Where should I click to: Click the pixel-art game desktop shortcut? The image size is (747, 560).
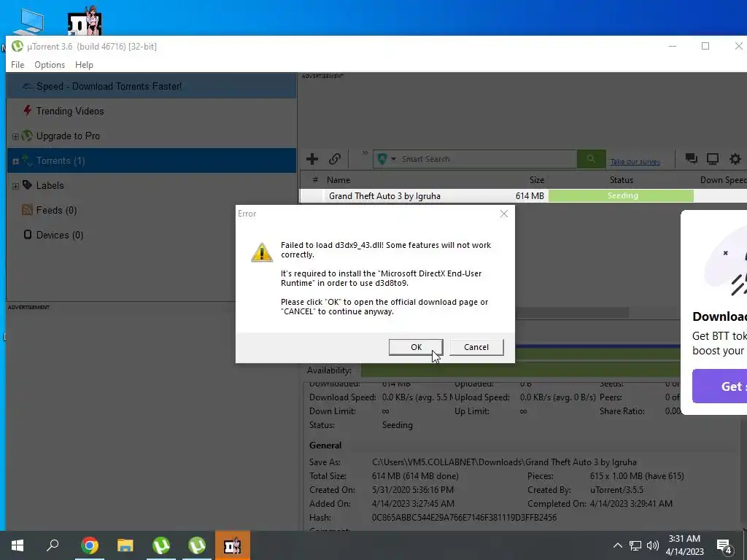pos(85,21)
